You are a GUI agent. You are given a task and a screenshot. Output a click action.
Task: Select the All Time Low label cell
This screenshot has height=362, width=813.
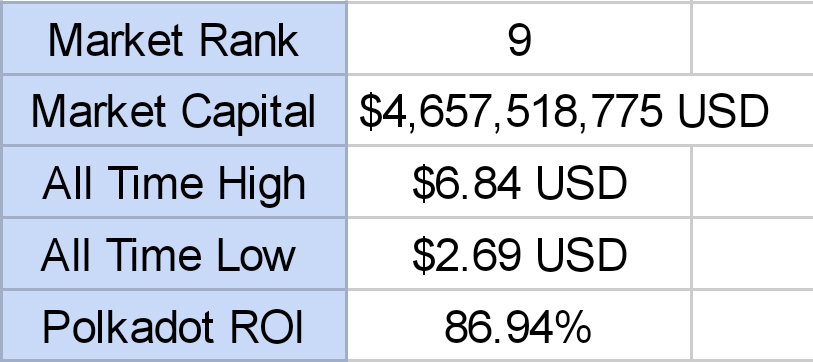tap(175, 254)
